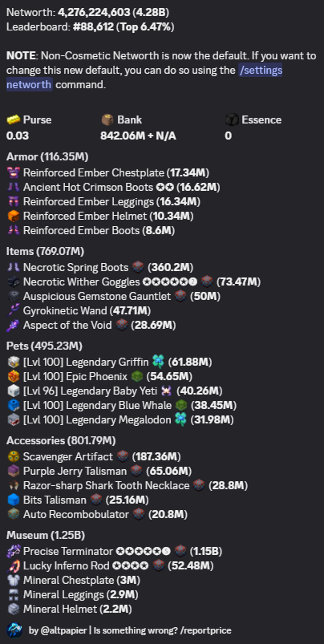Click the Epic Phoenix pet icon
324x644 pixels.
click(13, 377)
